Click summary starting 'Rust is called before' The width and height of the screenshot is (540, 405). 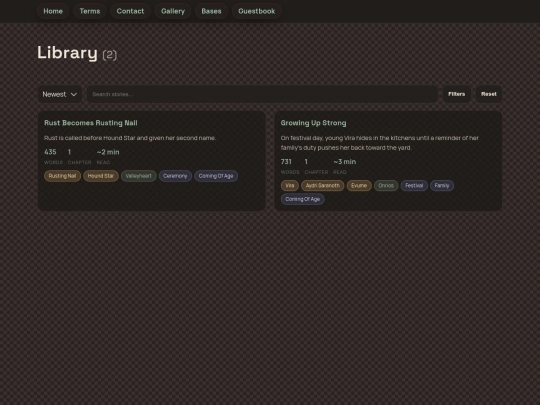(130, 138)
